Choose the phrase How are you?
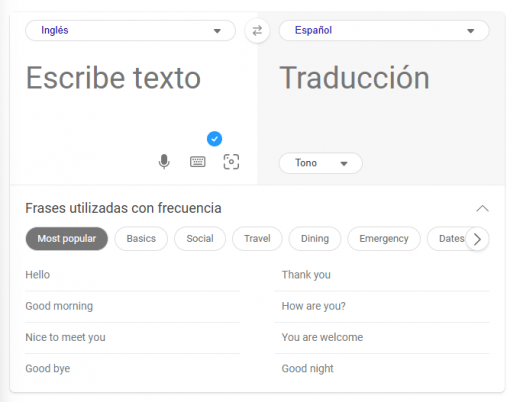The image size is (520, 402). [x=382, y=306]
